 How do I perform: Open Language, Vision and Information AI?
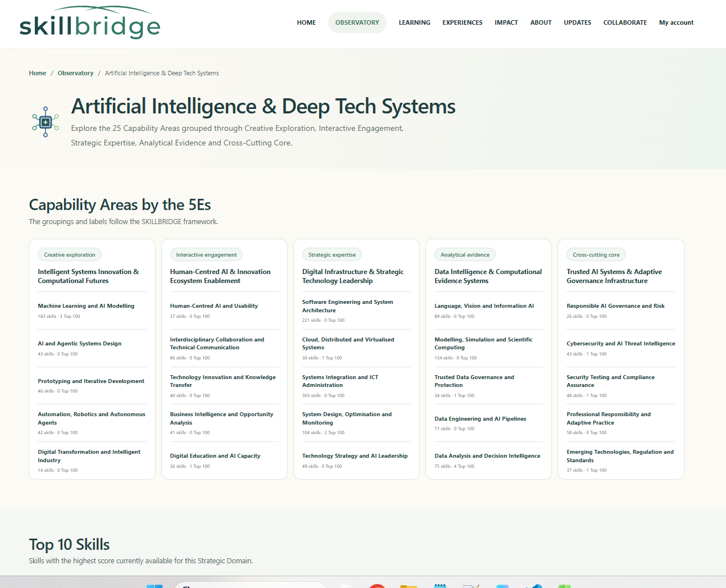484,306
